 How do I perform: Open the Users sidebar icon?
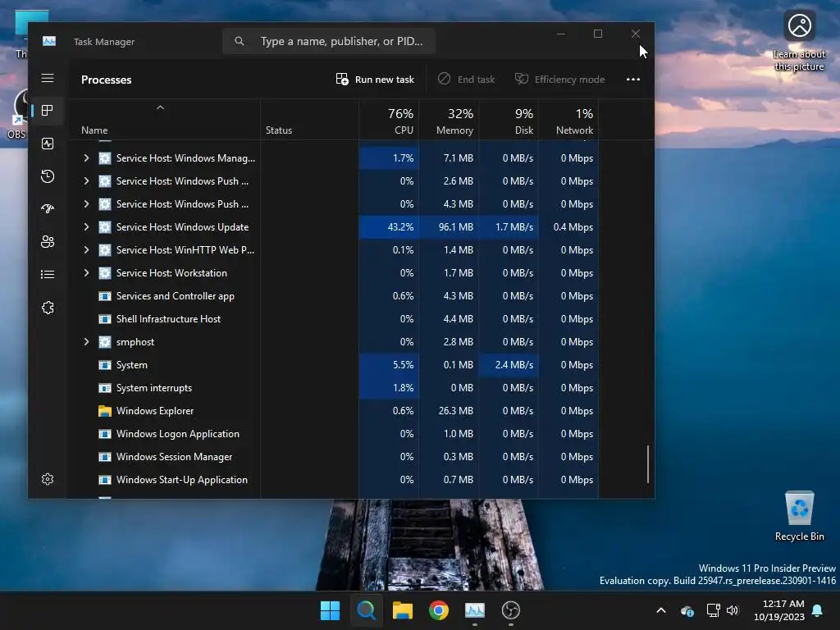48,242
